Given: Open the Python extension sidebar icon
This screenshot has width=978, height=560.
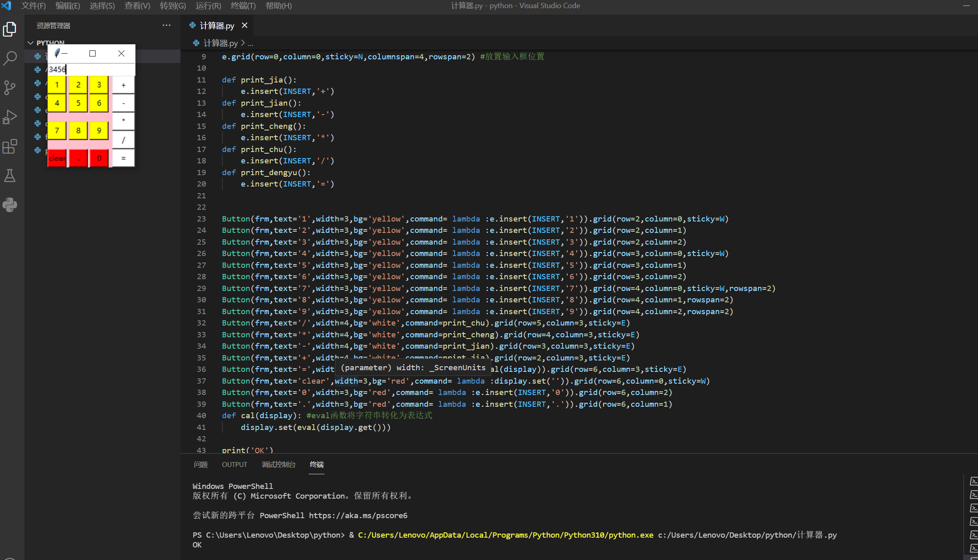Looking at the screenshot, I should coord(10,204).
